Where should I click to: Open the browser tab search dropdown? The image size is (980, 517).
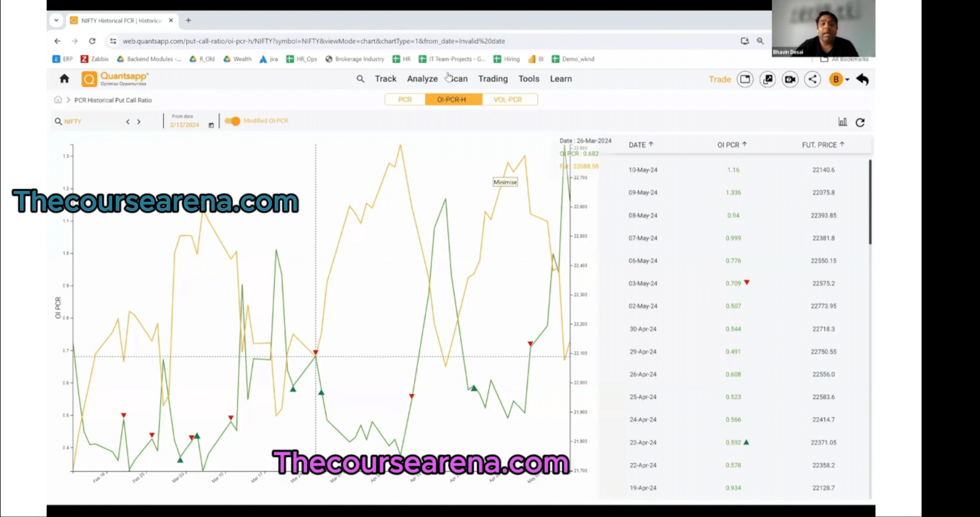pos(56,20)
